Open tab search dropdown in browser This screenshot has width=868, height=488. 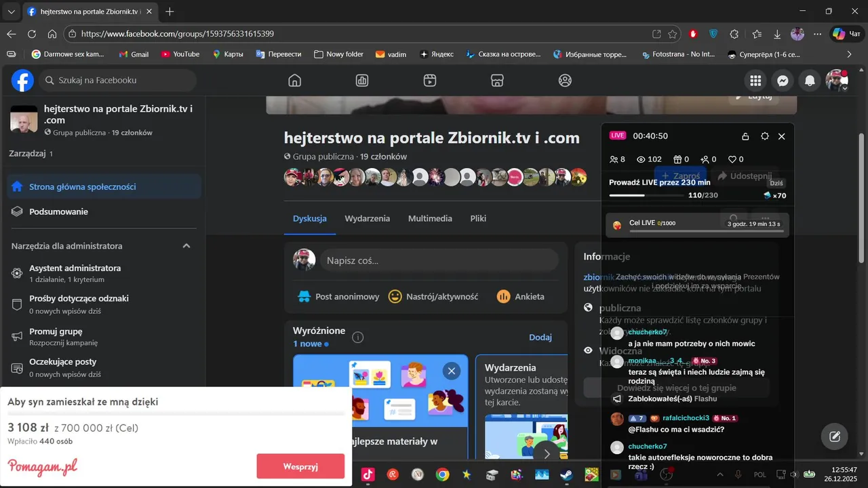pyautogui.click(x=11, y=12)
